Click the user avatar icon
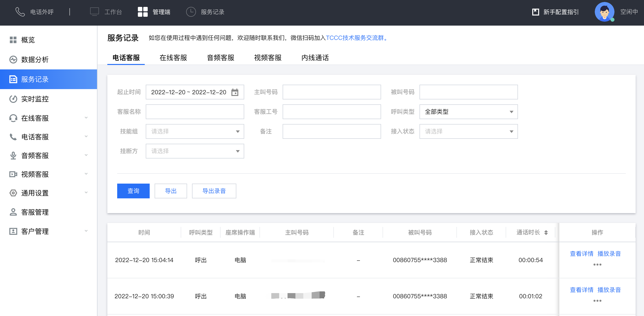 click(x=604, y=12)
